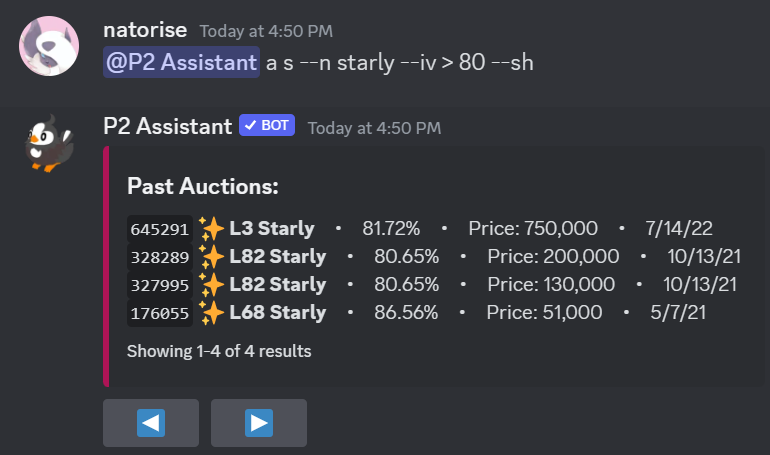Click sparkles emoji on 200,000 price row
Viewport: 770px width, 455px height.
coord(211,257)
